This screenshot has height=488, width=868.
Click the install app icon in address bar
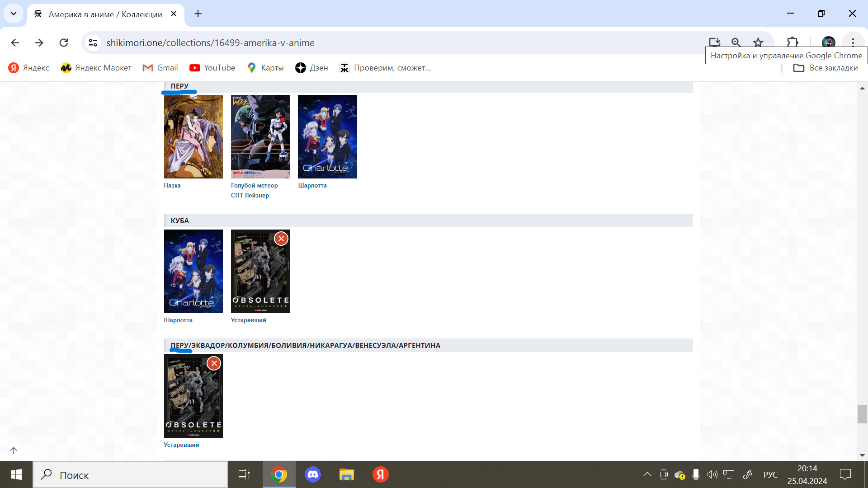tap(714, 42)
